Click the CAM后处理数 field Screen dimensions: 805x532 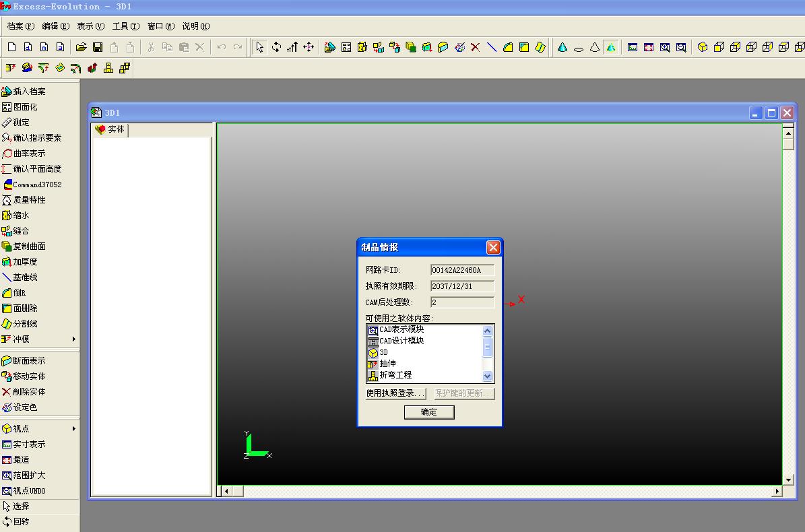click(462, 302)
